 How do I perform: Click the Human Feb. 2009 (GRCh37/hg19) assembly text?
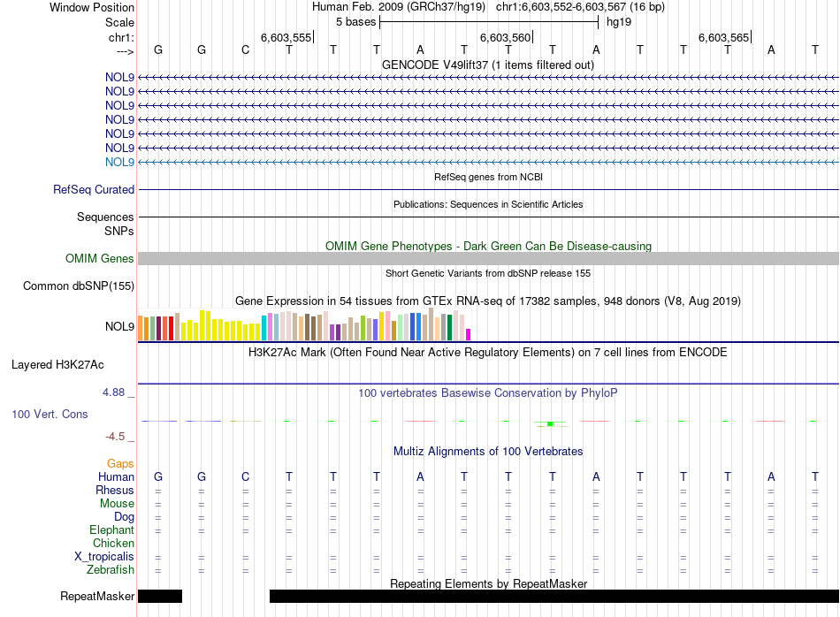pyautogui.click(x=399, y=7)
